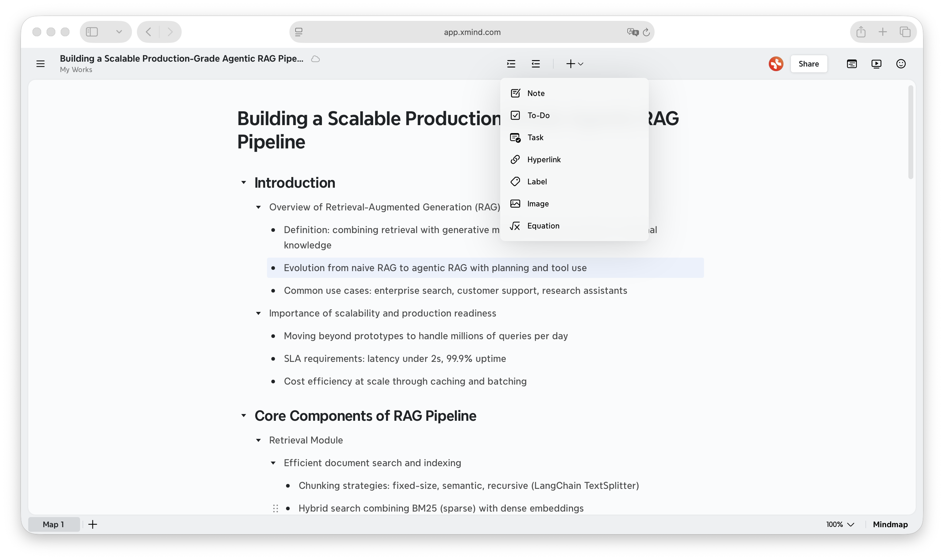Click the Xmind user avatar
The image size is (944, 560).
(x=776, y=64)
